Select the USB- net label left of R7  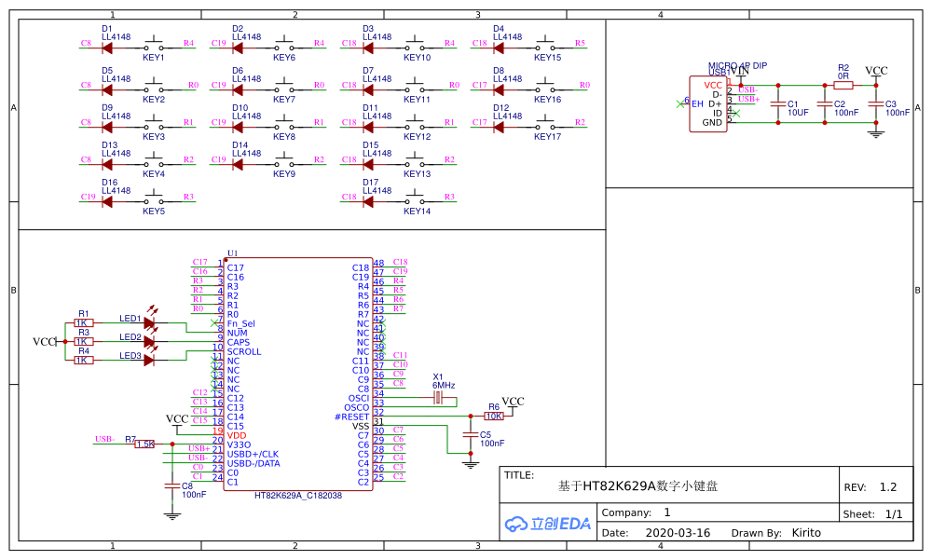tap(104, 439)
